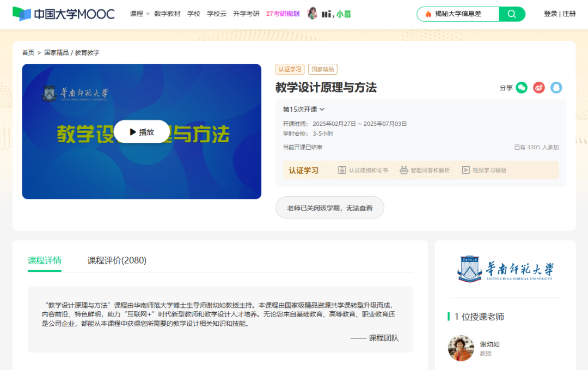Open 智能问答和解析 robot icon
This screenshot has width=588, height=370.
click(403, 169)
